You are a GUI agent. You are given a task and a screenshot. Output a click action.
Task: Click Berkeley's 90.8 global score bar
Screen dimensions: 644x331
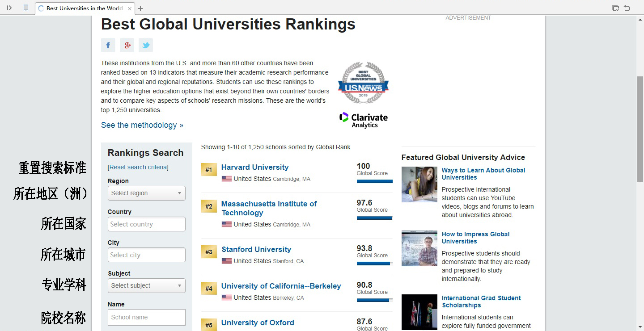(375, 300)
